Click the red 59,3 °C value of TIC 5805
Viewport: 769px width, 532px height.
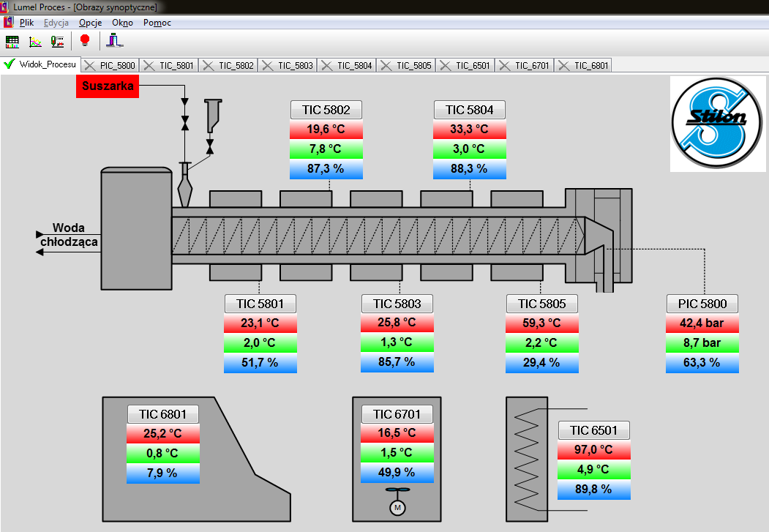tap(541, 323)
